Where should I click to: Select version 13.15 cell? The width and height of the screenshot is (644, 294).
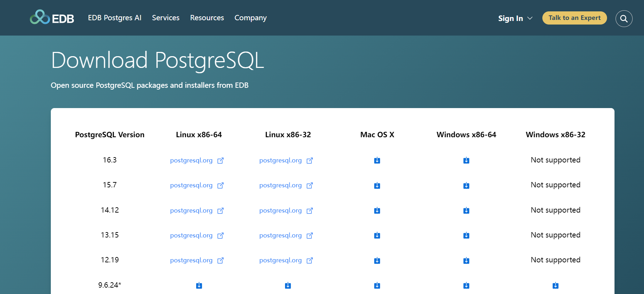pos(110,235)
